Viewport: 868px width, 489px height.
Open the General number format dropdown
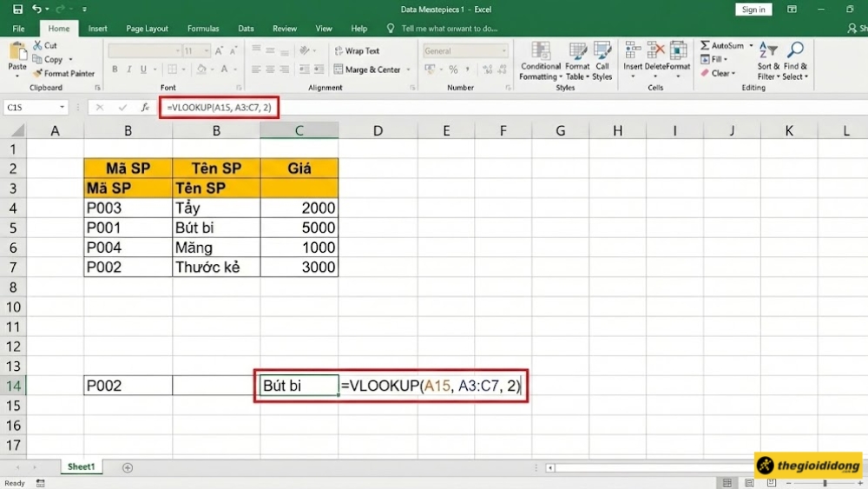point(503,51)
